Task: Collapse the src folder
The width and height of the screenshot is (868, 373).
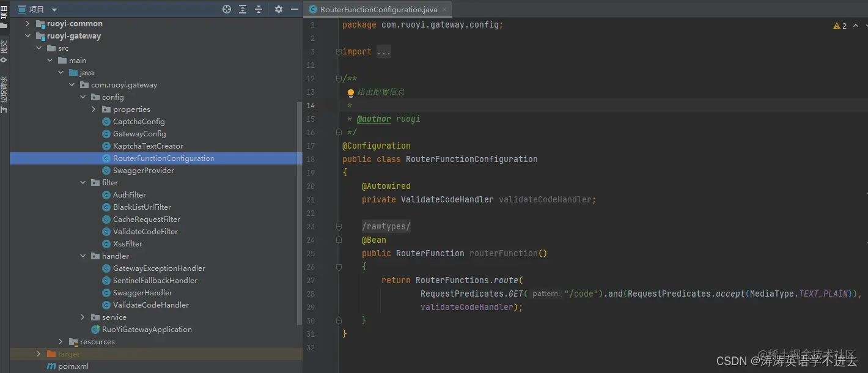Action: click(x=39, y=48)
